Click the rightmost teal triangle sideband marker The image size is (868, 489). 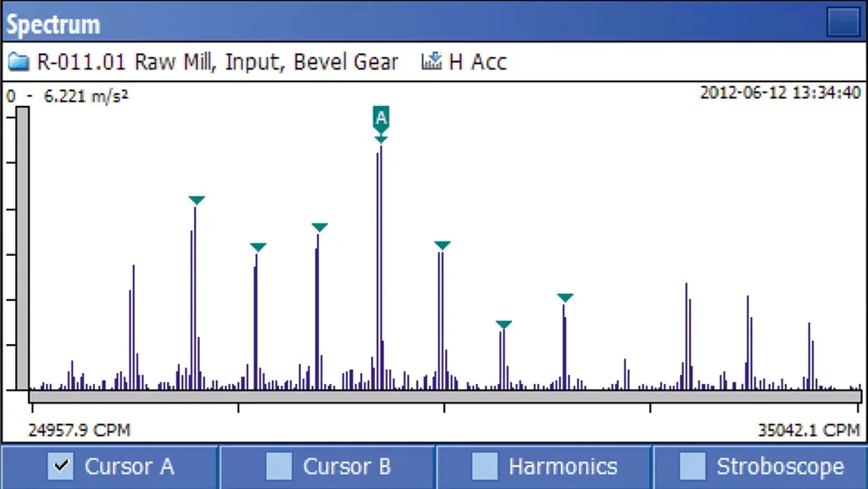click(565, 297)
